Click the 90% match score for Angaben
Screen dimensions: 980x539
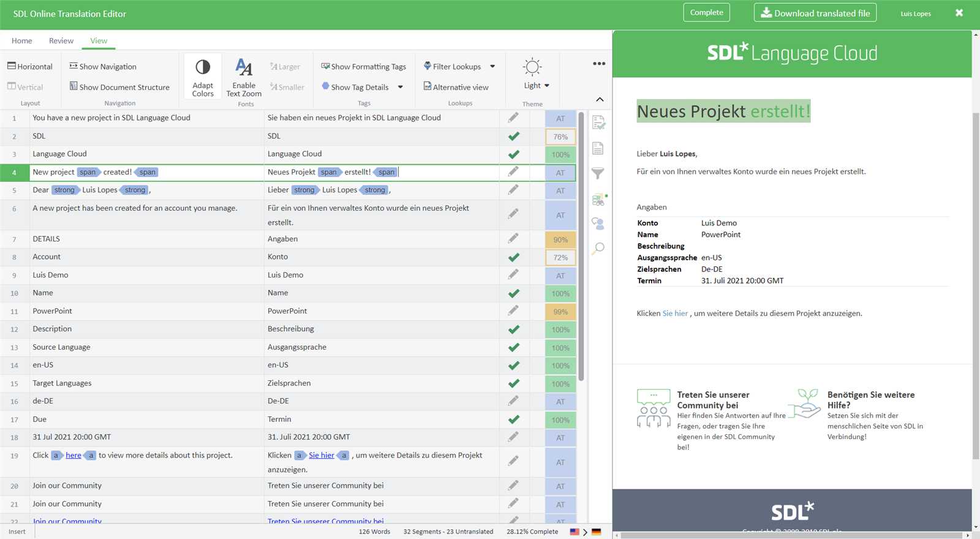(x=560, y=239)
